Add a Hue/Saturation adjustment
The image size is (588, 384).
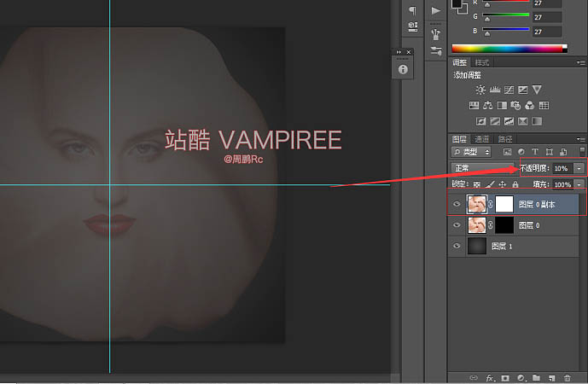474,105
